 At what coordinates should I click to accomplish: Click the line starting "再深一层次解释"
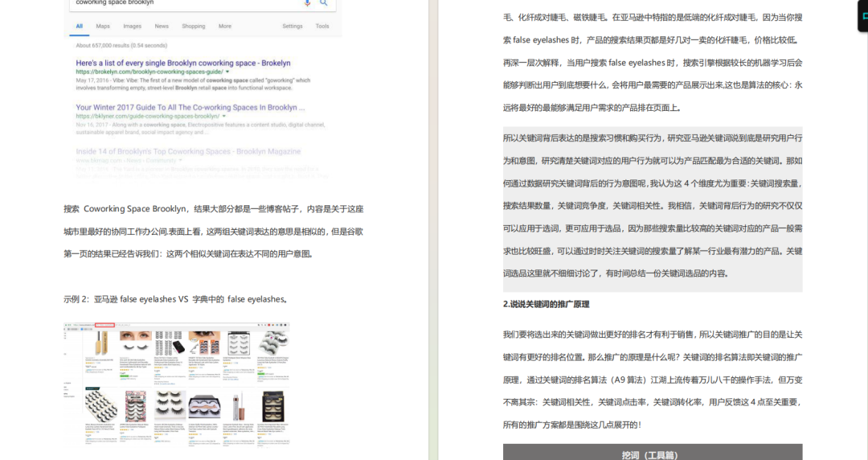(653, 63)
